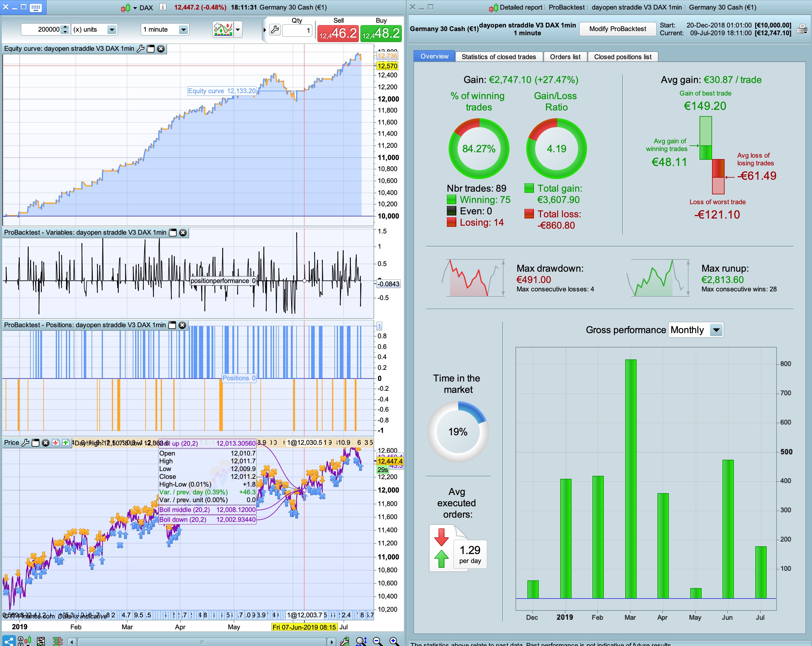Screen dimensions: 812x646
Task: Expand the 1 minute timeframe dropdown
Action: coord(183,29)
